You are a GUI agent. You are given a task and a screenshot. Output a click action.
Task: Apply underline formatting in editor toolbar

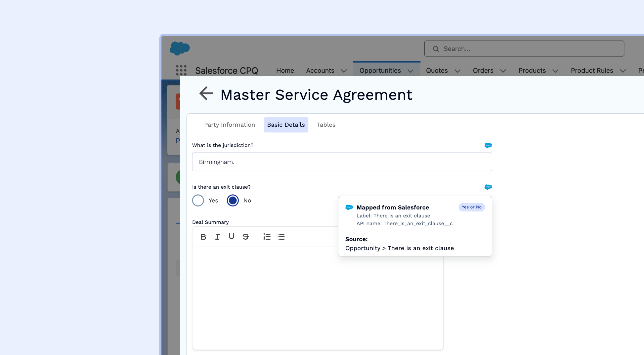click(231, 237)
